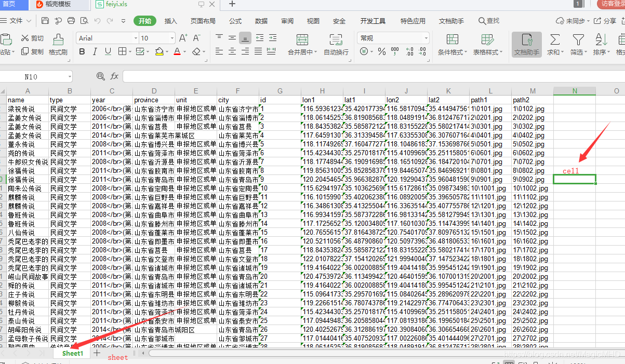The height and width of the screenshot is (364, 625).
Task: Click the Sum (求和) sigma icon
Action: 555,45
